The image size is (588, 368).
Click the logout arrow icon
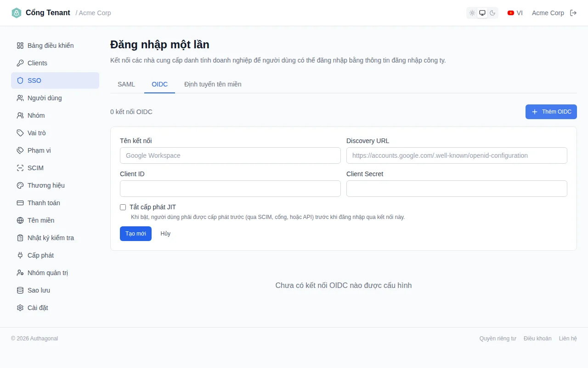coord(573,13)
